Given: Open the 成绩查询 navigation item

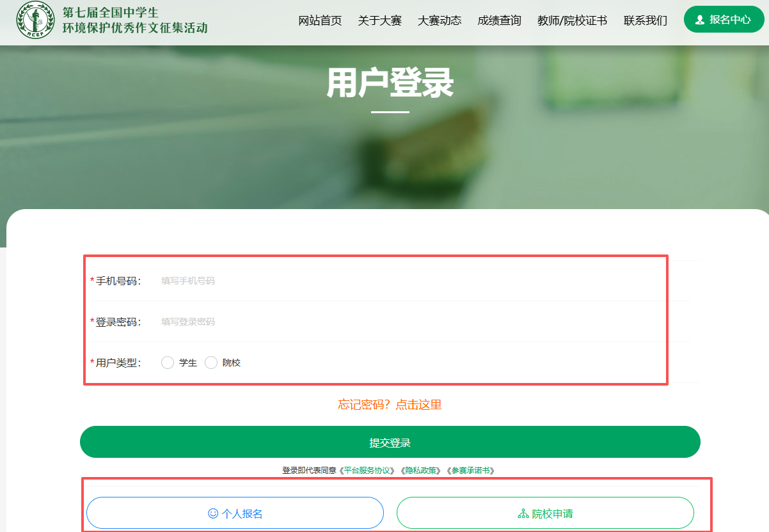Looking at the screenshot, I should (499, 20).
